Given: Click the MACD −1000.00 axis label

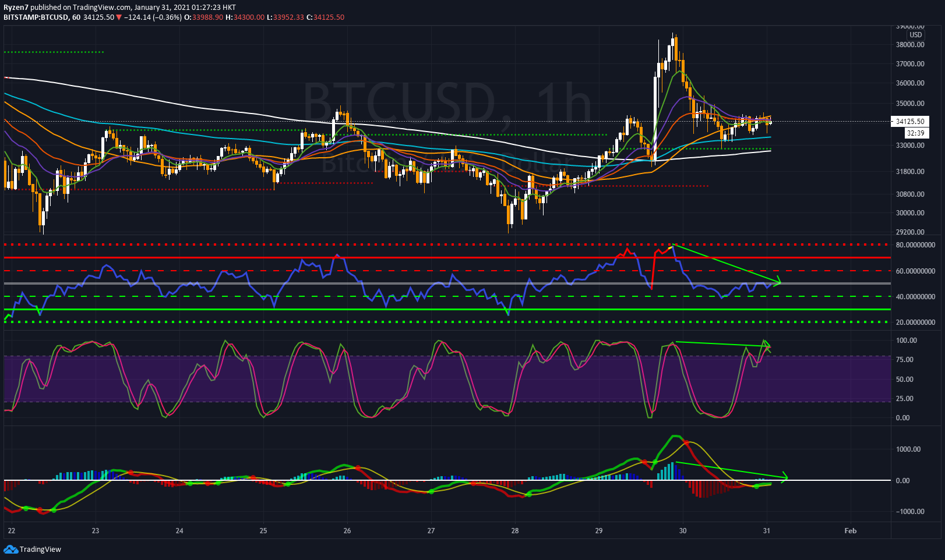Looking at the screenshot, I should click(x=909, y=512).
